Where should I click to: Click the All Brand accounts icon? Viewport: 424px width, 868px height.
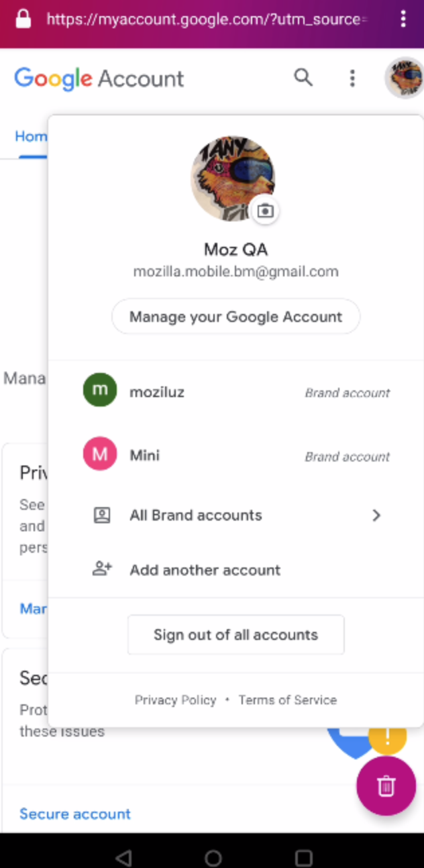(101, 515)
